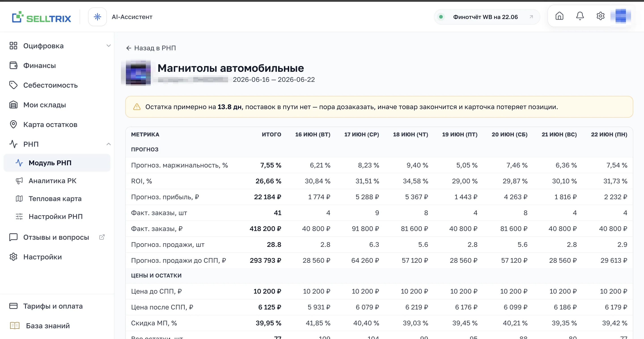Select Цена после СПП total 6 125 ₽
The height and width of the screenshot is (339, 644).
tap(270, 307)
